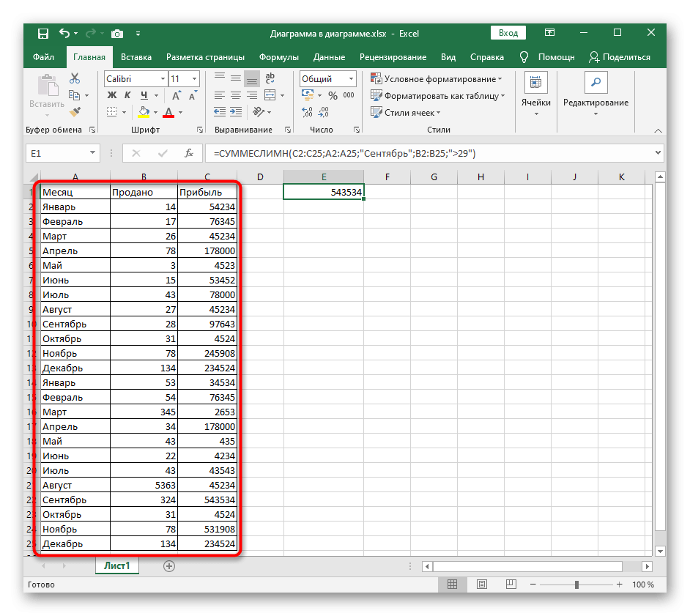
Task: Open the Calibri font name dropdown
Action: tap(163, 79)
